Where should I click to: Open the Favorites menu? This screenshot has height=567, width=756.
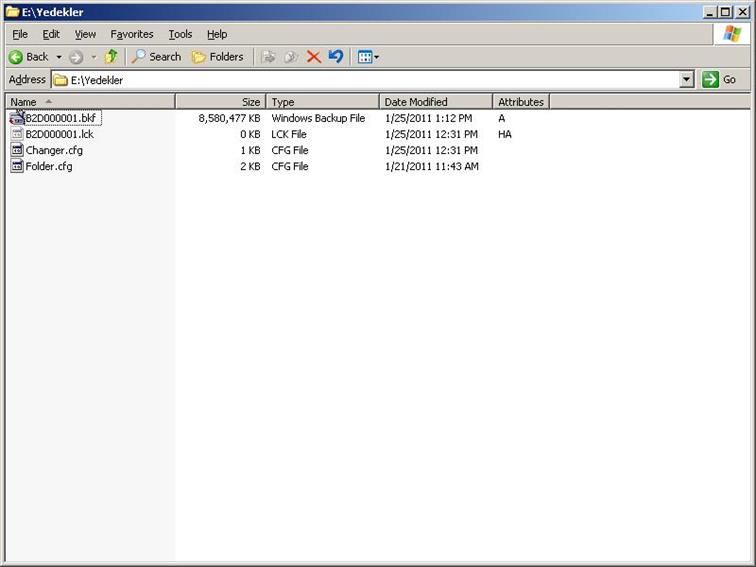[x=132, y=34]
